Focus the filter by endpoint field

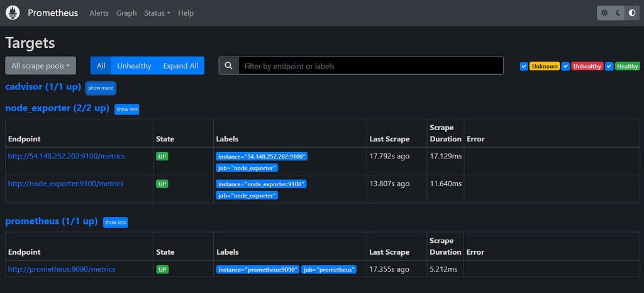(x=371, y=65)
